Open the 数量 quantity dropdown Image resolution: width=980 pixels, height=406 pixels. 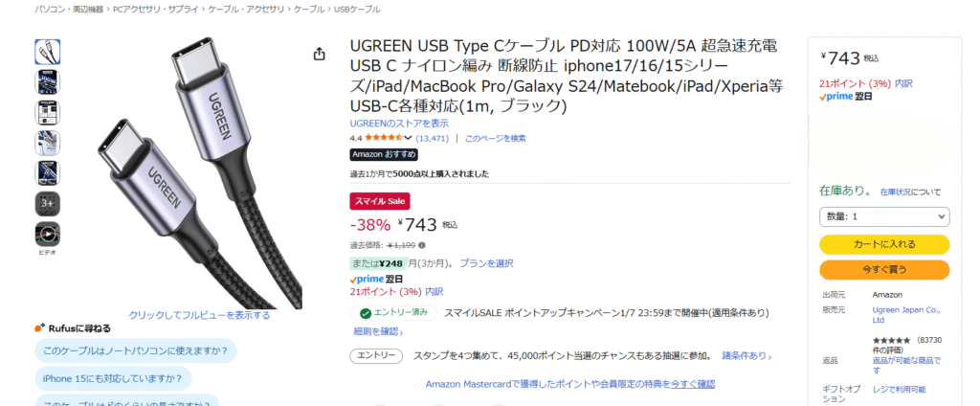[x=884, y=216]
